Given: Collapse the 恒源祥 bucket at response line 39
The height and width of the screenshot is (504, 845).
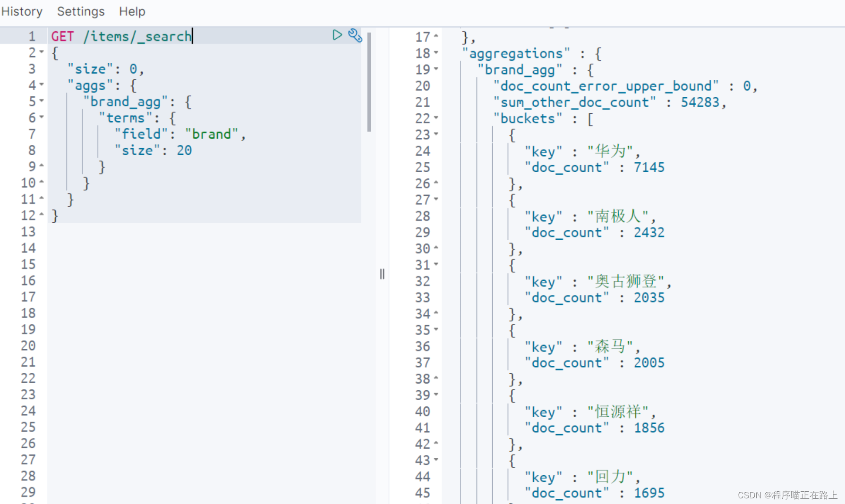Looking at the screenshot, I should (436, 395).
